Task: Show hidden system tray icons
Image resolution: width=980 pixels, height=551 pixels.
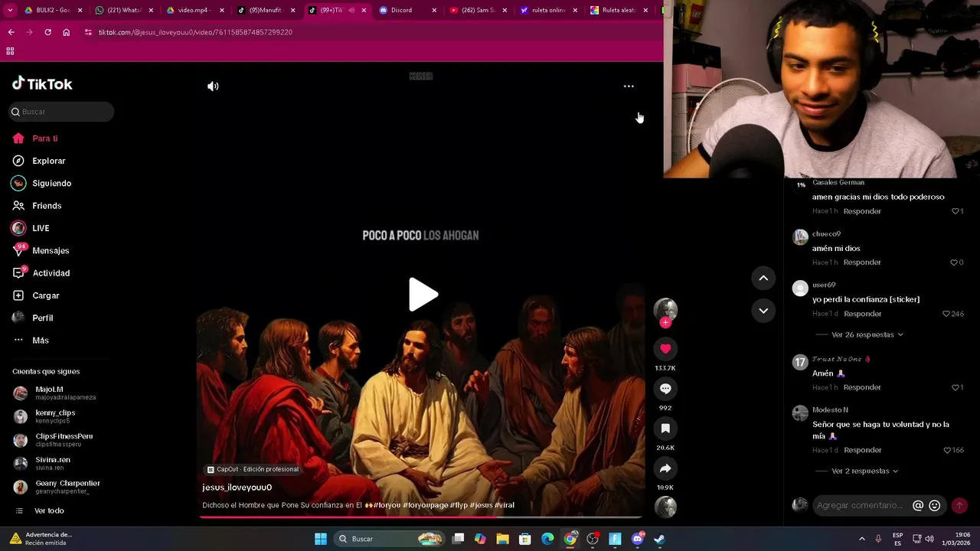Action: tap(861, 539)
